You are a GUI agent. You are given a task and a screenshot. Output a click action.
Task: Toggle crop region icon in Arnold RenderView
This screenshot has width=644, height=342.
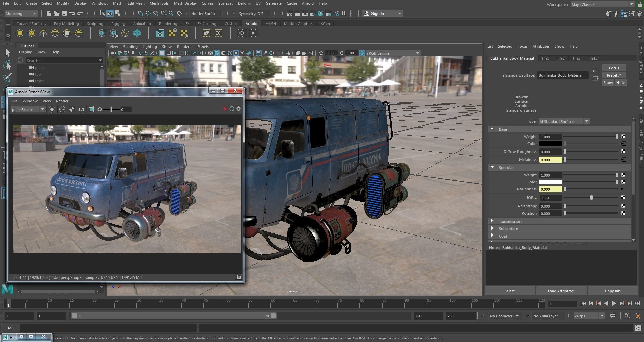pyautogui.click(x=92, y=109)
